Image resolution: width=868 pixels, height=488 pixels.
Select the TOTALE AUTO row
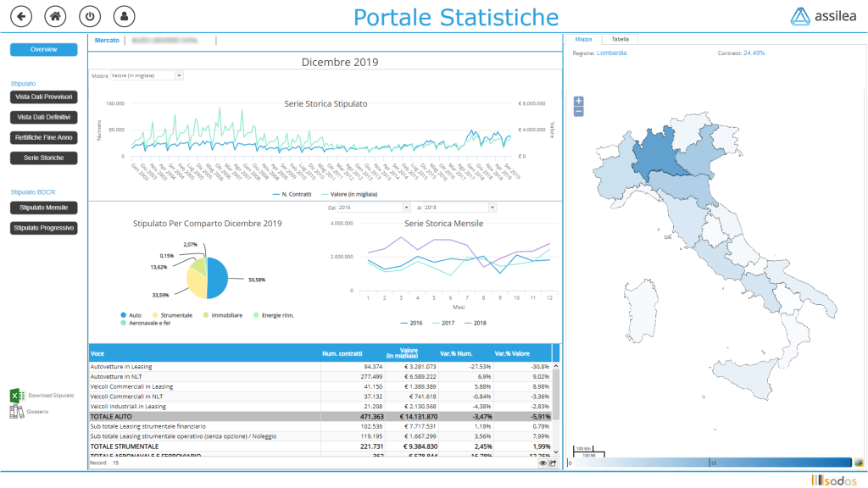tap(320, 417)
